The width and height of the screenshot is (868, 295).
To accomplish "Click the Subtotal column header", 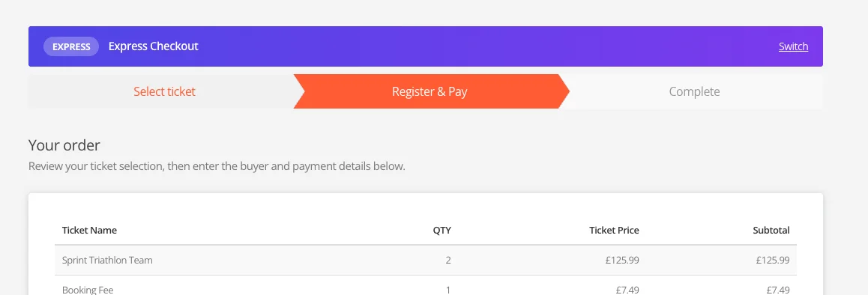I will click(771, 231).
